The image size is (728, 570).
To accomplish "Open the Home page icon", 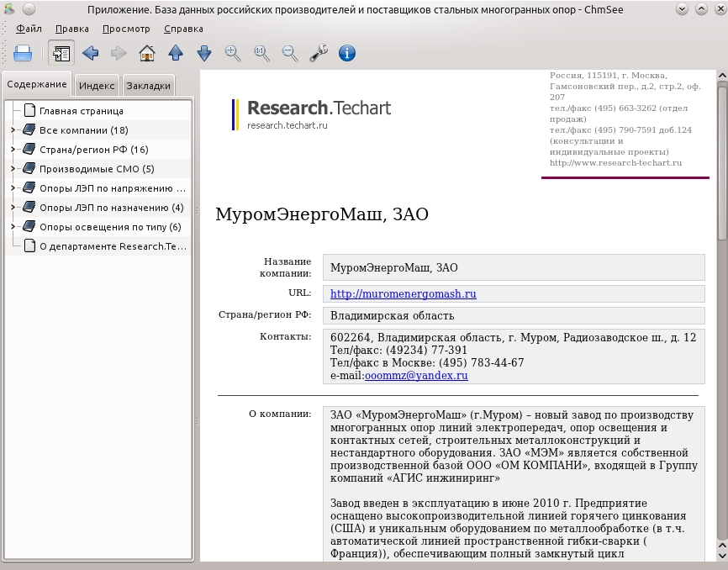I will tap(147, 53).
